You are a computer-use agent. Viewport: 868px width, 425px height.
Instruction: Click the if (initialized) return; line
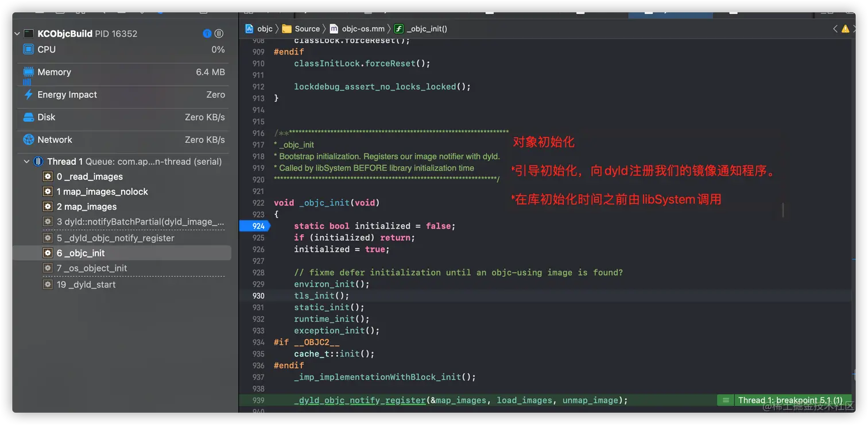tap(354, 238)
